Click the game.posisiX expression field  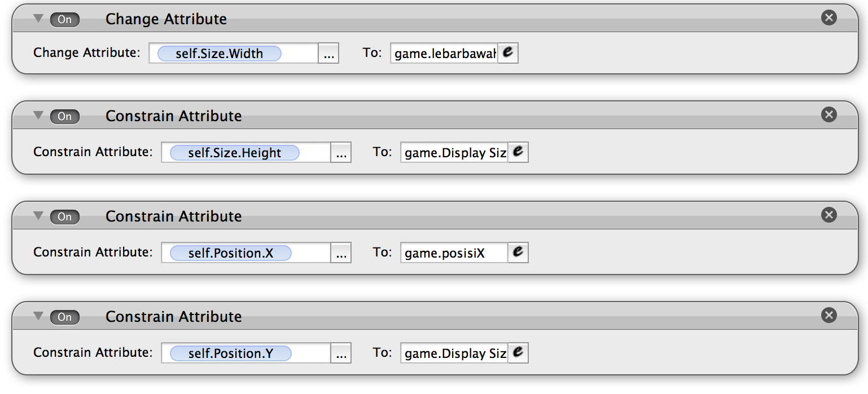[454, 253]
